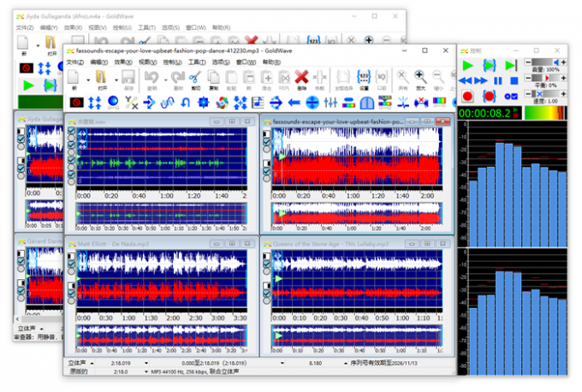Click the green Play button in Control window

click(x=467, y=66)
